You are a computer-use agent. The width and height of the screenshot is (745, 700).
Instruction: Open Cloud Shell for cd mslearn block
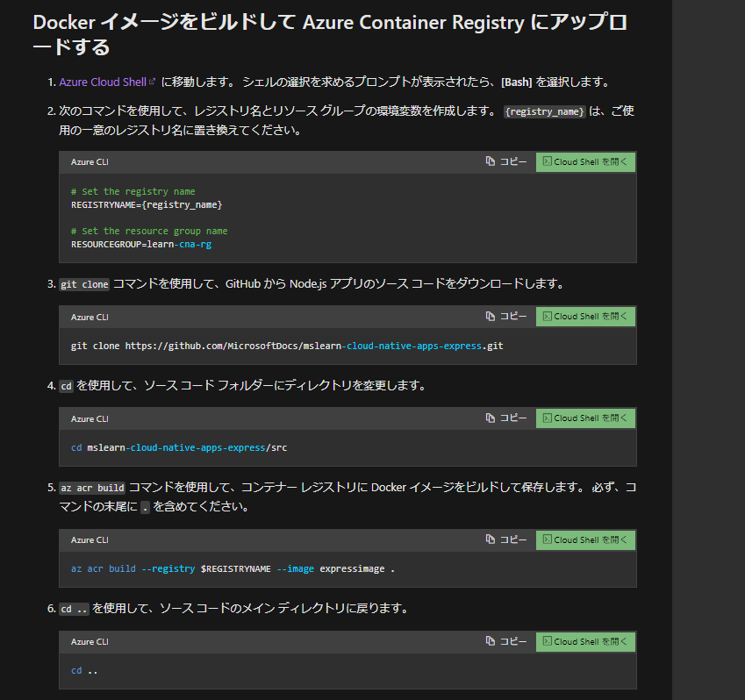pyautogui.click(x=585, y=418)
